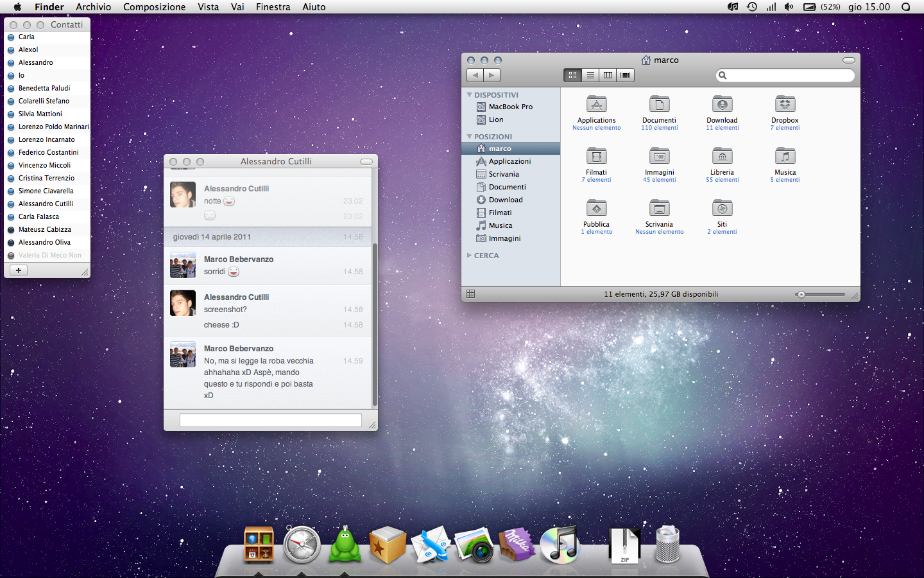Open the Download folder icon with 11 elementi
The image size is (924, 578).
pos(722,105)
